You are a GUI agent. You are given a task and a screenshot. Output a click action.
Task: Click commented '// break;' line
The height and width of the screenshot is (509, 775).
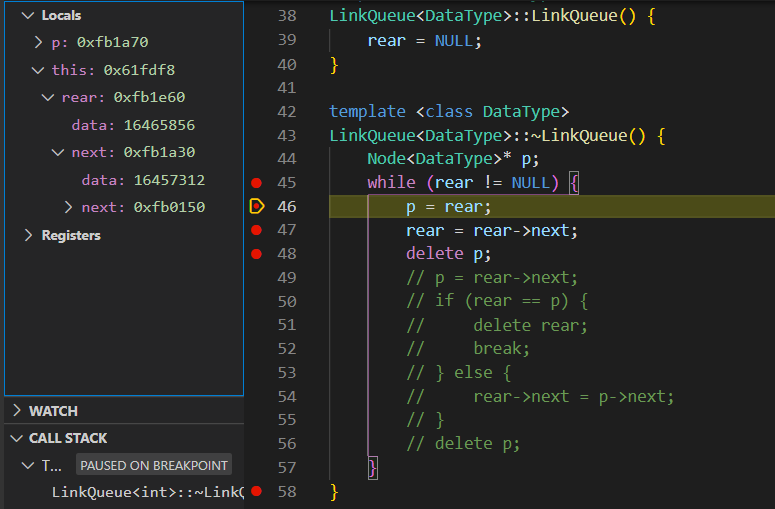pyautogui.click(x=468, y=349)
